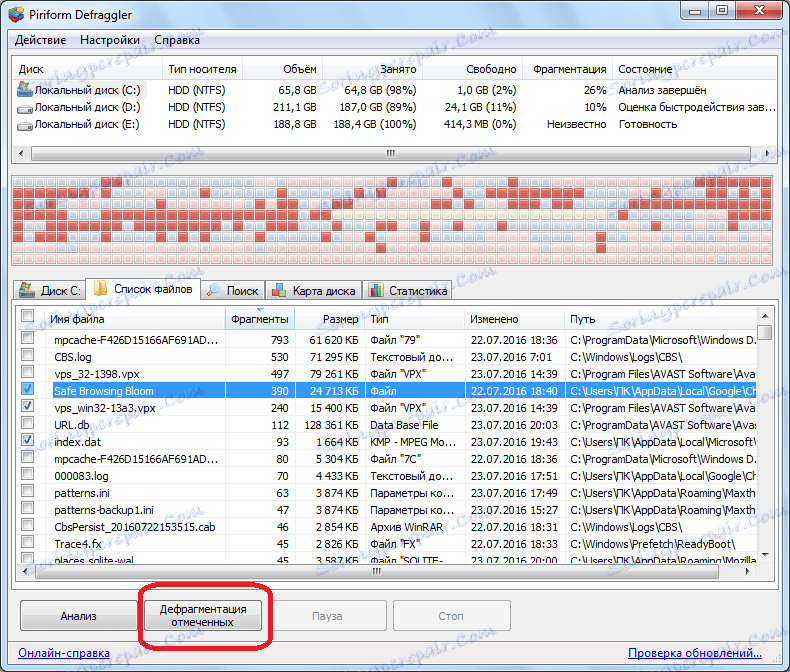This screenshot has width=790, height=672.
Task: Click the blocks icon on Карта диска tab
Action: tap(279, 290)
